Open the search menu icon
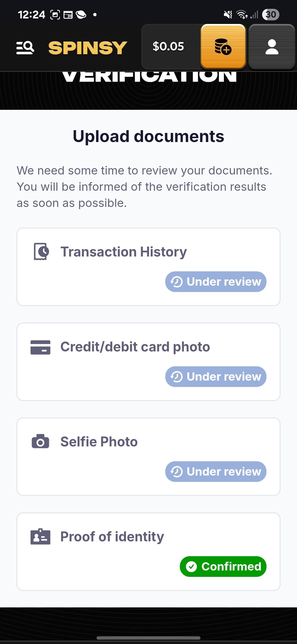 pyautogui.click(x=25, y=48)
